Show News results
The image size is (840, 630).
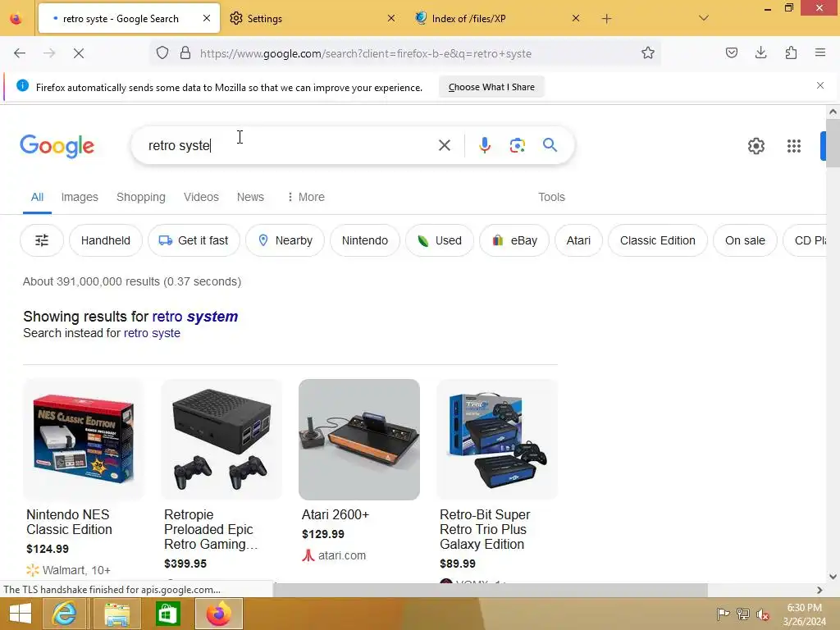250,197
